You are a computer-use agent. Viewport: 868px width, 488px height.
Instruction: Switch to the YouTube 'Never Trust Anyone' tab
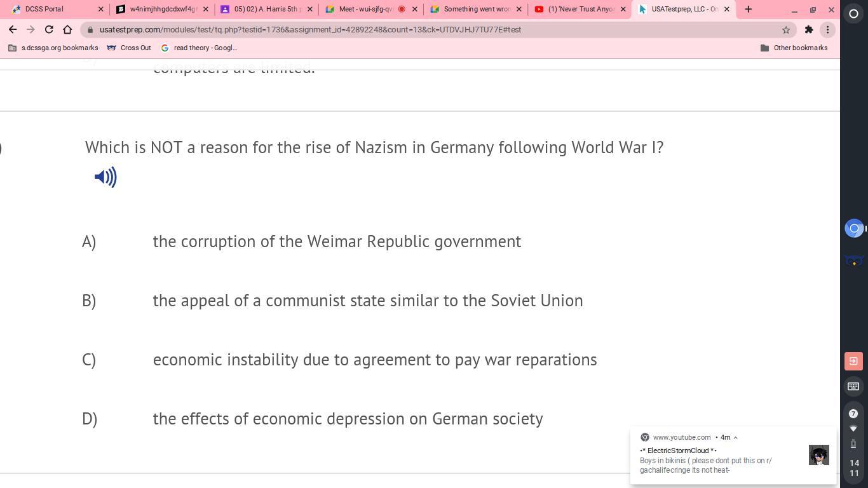point(580,9)
